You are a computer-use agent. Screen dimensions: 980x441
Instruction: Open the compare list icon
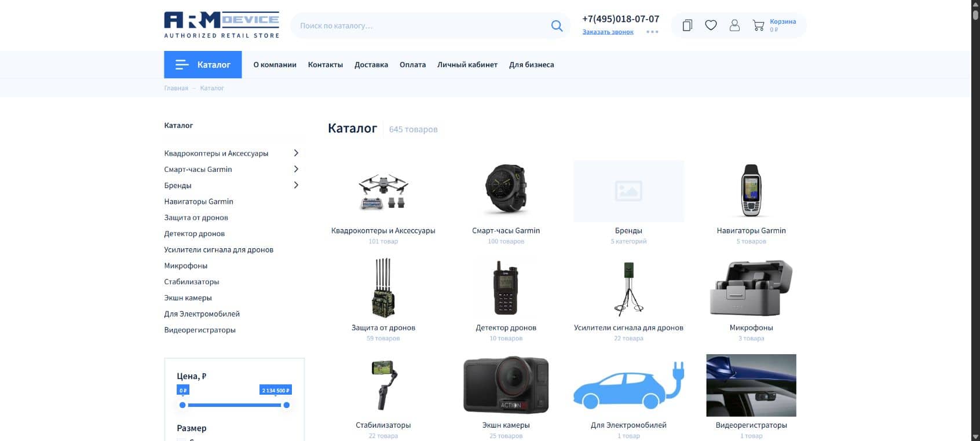tap(687, 25)
